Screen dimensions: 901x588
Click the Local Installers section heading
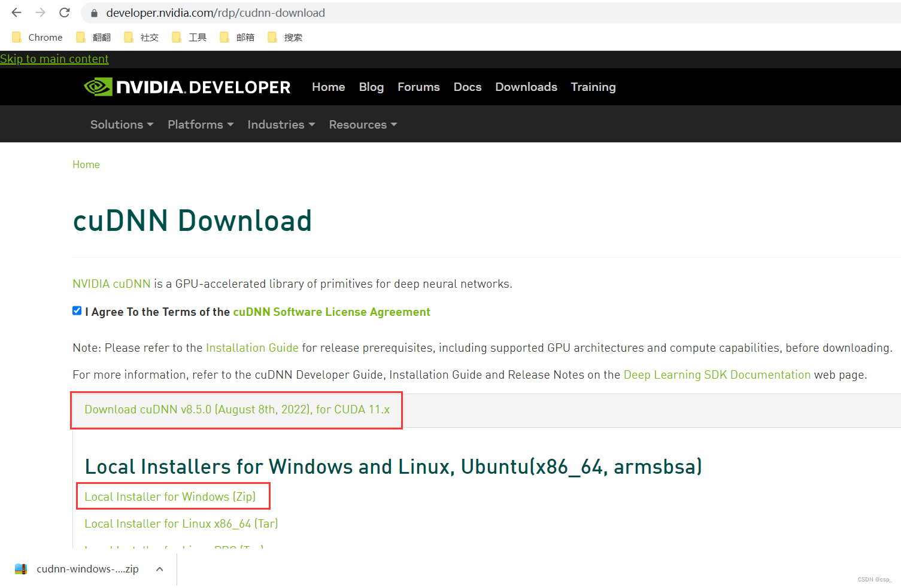[393, 467]
